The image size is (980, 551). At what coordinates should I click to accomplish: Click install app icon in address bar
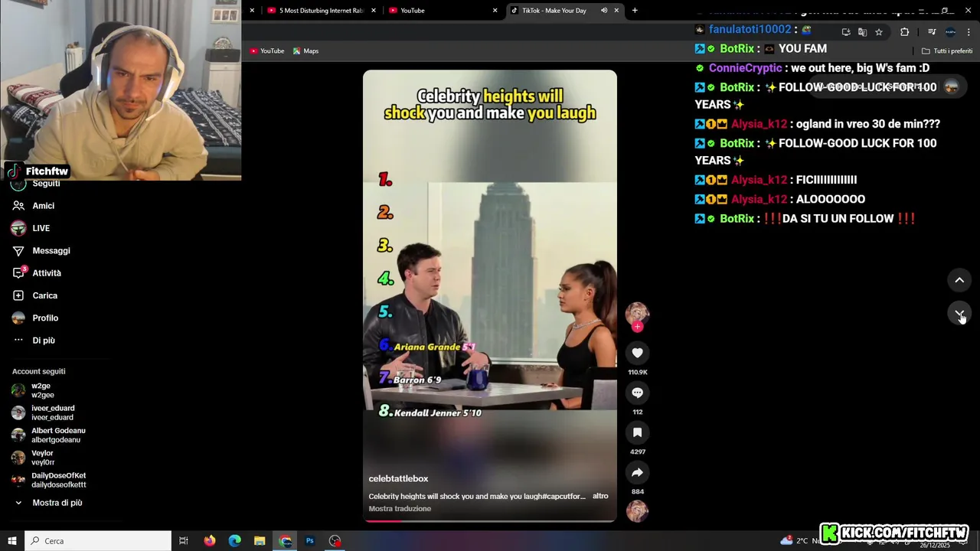click(846, 32)
